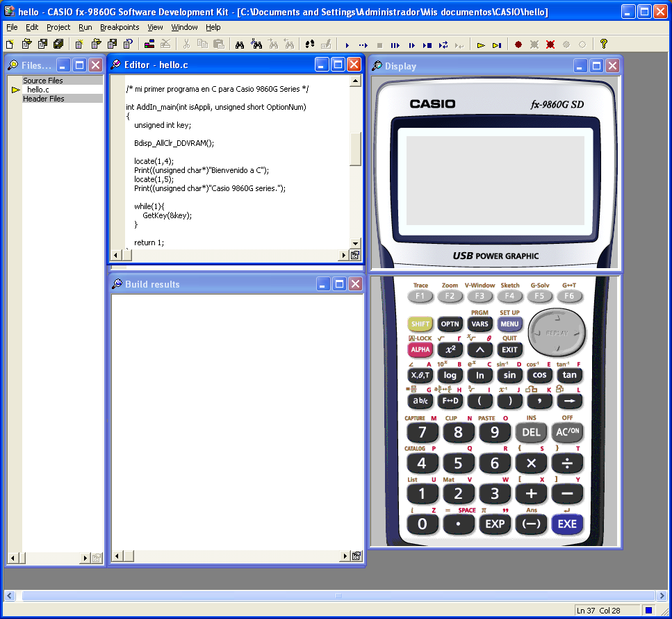Click the red ALPHA calculator key
The height and width of the screenshot is (619, 672).
coord(420,349)
